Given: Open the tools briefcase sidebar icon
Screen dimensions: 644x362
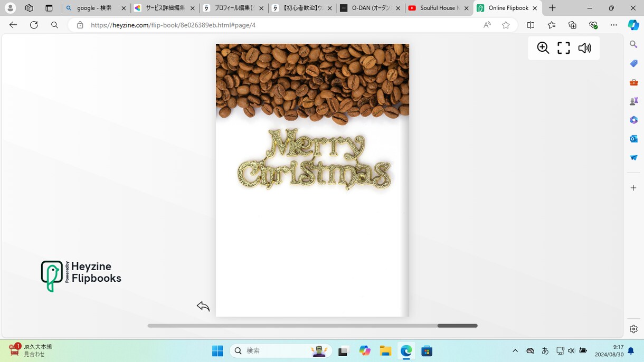Looking at the screenshot, I should pyautogui.click(x=633, y=82).
